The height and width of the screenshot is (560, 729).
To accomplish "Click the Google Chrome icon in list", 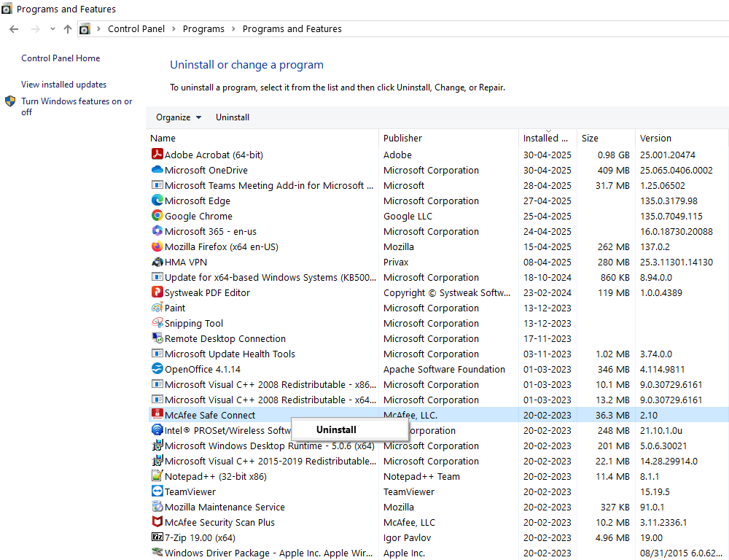I will [x=157, y=215].
